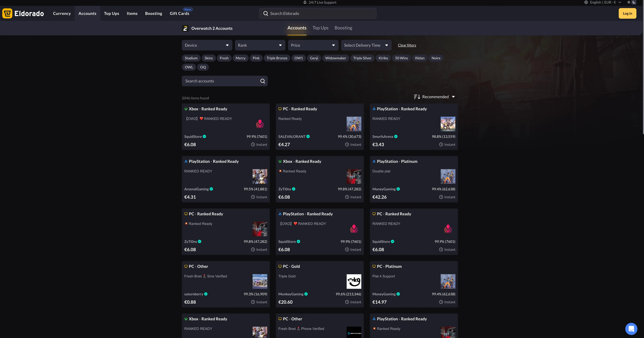Click the globe language icon
The width and height of the screenshot is (644, 338).
(x=586, y=3)
